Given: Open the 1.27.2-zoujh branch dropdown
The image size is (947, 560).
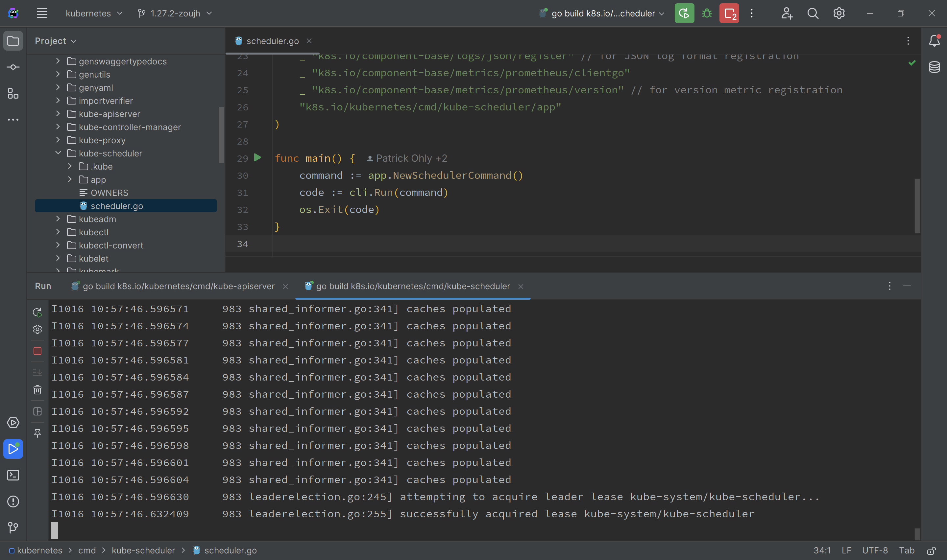Looking at the screenshot, I should click(175, 13).
